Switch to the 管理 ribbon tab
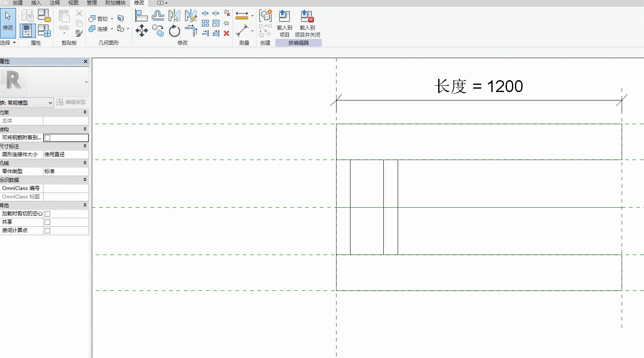This screenshot has width=644, height=358. (92, 3)
